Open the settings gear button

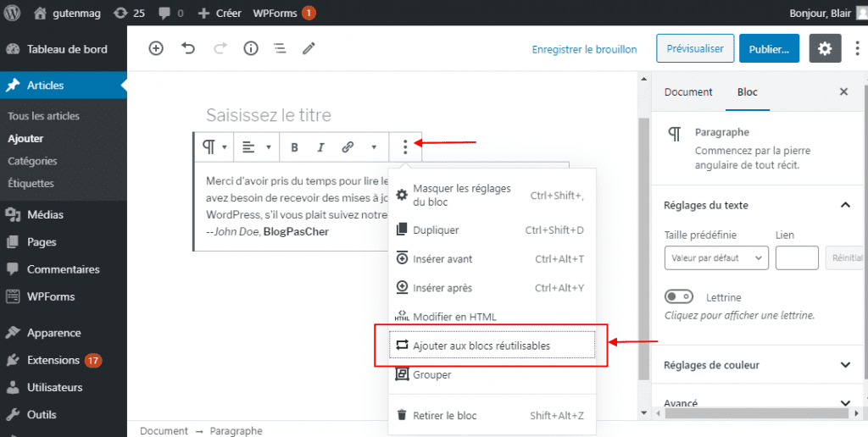pos(825,49)
